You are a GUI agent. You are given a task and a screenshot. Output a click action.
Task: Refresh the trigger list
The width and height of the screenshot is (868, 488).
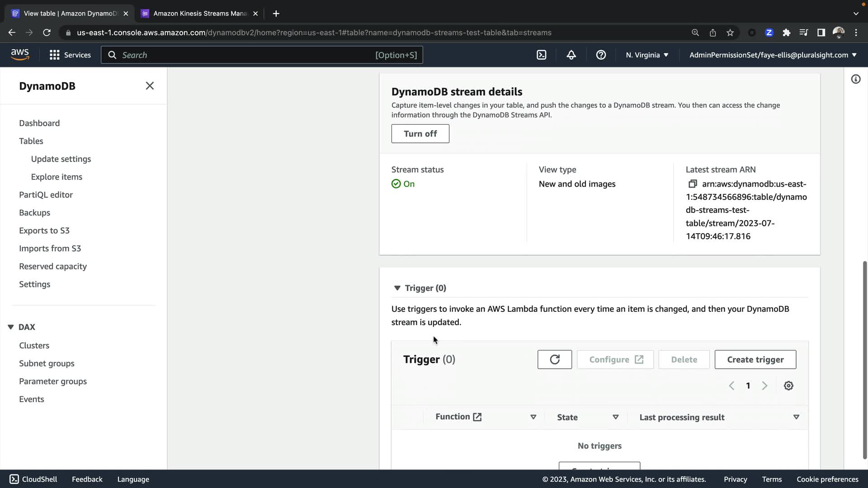point(554,360)
